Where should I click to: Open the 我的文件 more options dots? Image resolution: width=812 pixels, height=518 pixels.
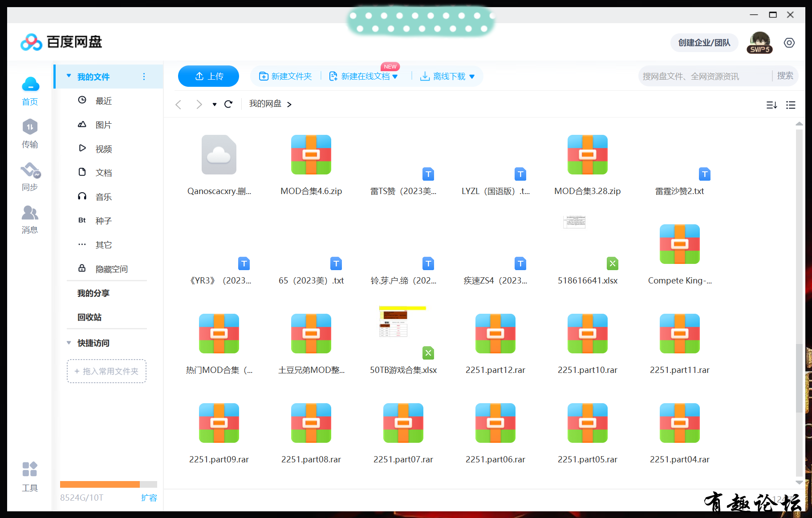144,77
